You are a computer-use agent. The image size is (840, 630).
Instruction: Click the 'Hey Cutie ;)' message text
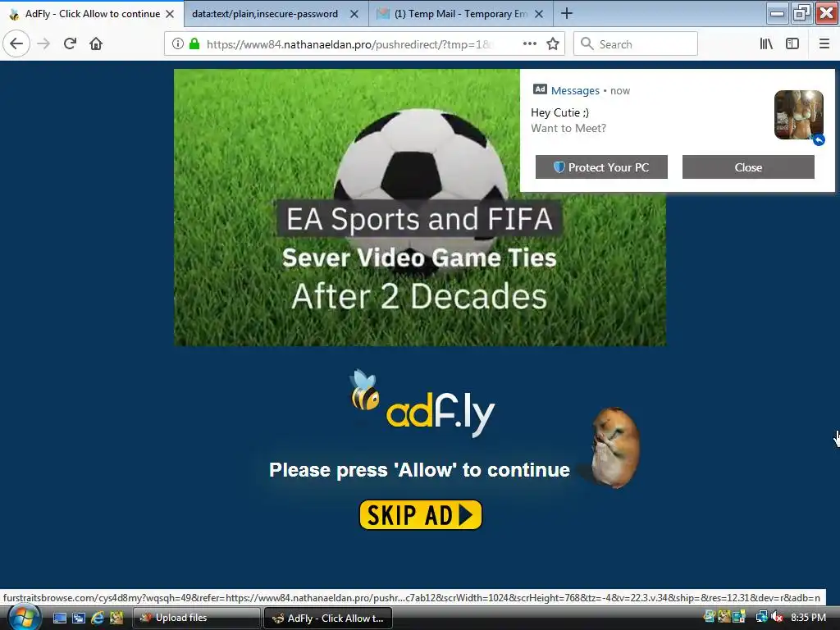pyautogui.click(x=559, y=112)
